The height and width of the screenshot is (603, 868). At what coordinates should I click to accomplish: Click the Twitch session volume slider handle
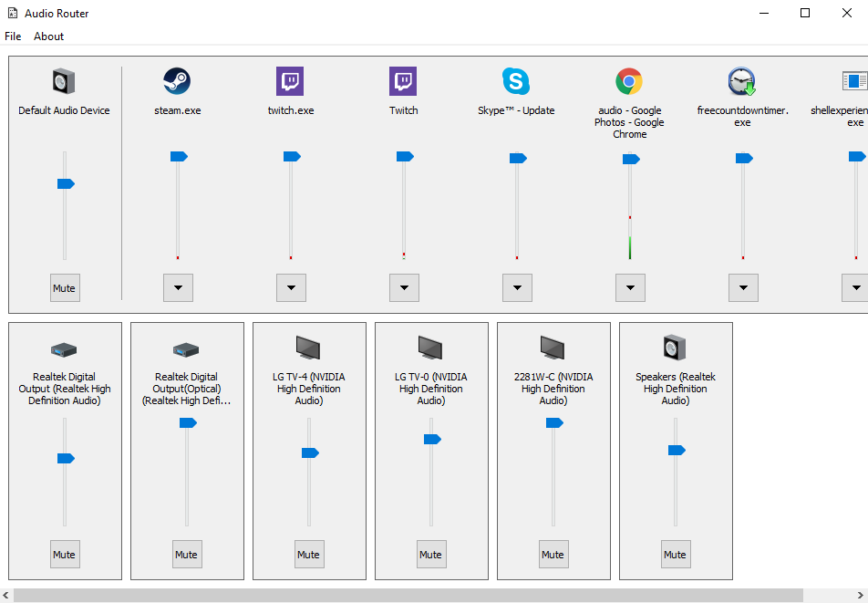(405, 157)
